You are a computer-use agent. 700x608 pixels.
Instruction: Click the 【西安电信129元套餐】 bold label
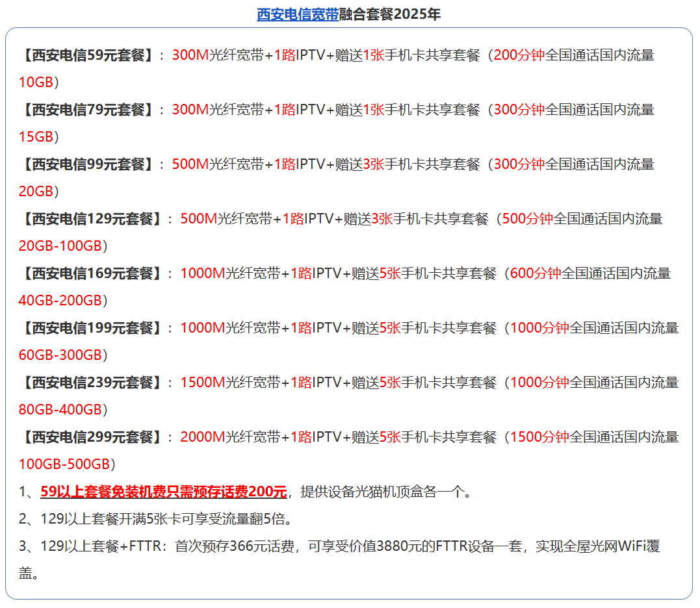pyautogui.click(x=92, y=219)
